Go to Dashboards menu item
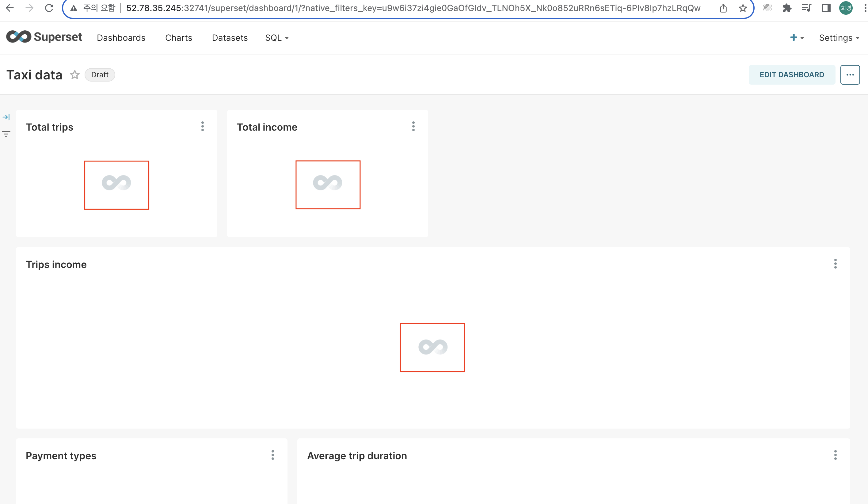The height and width of the screenshot is (504, 868). tap(121, 38)
